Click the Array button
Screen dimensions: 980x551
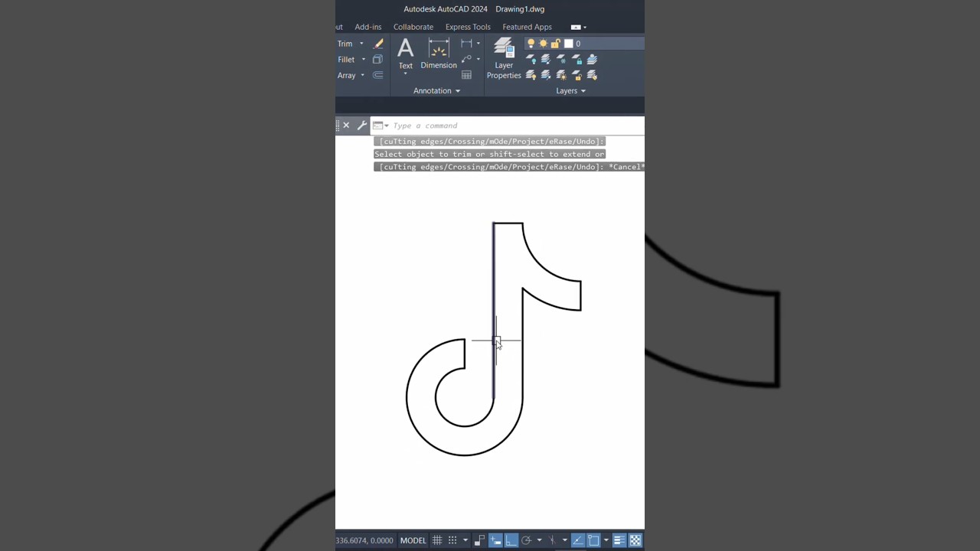346,75
